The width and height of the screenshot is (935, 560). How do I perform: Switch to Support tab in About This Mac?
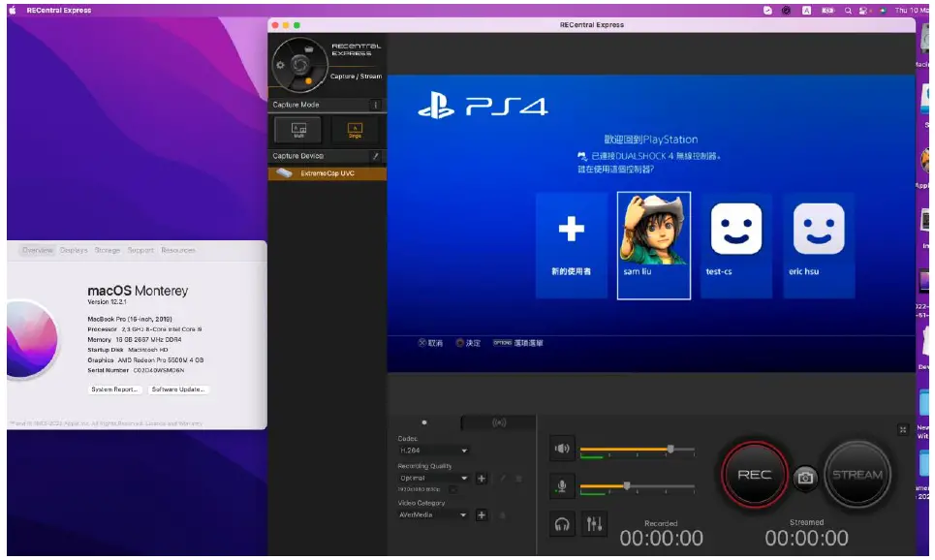pyautogui.click(x=140, y=251)
